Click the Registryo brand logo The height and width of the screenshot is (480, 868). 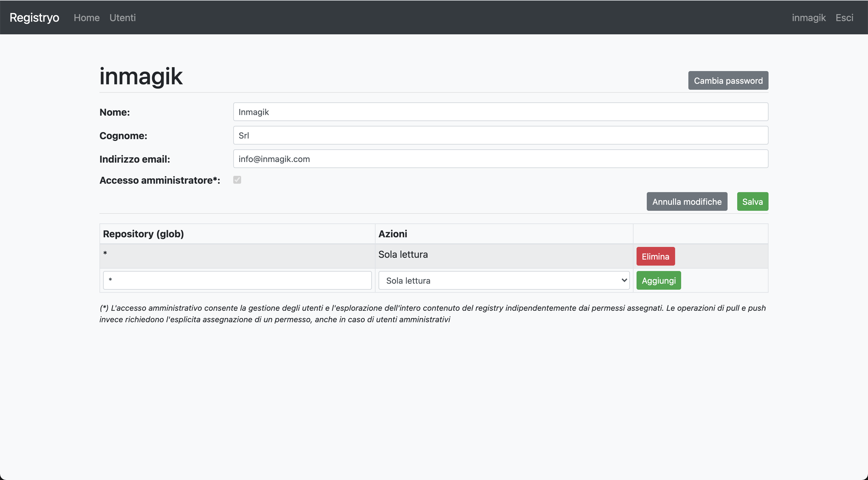click(34, 17)
